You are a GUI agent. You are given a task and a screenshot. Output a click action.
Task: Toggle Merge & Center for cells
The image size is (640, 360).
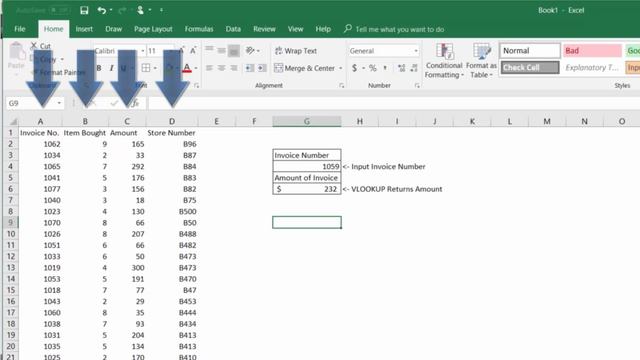pos(304,68)
